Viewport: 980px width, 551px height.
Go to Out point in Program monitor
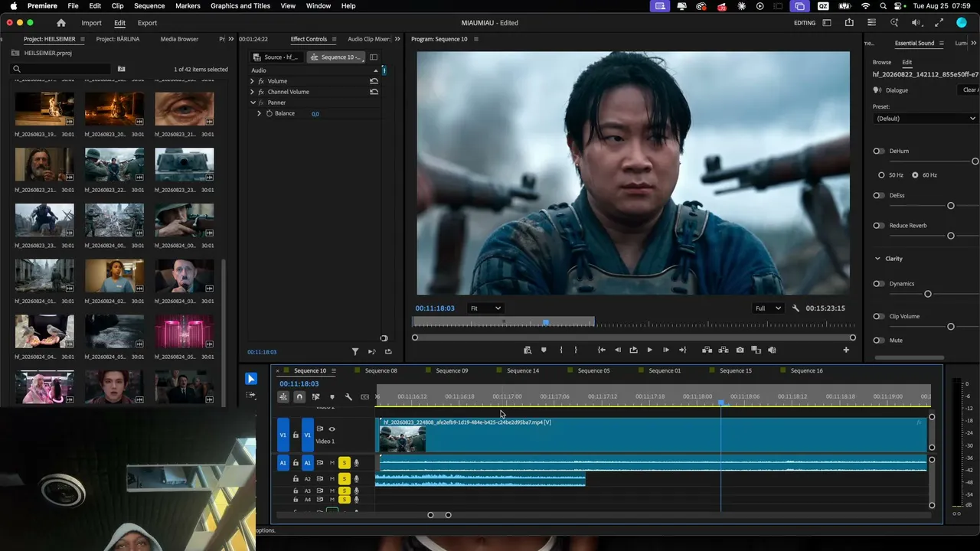click(x=682, y=350)
